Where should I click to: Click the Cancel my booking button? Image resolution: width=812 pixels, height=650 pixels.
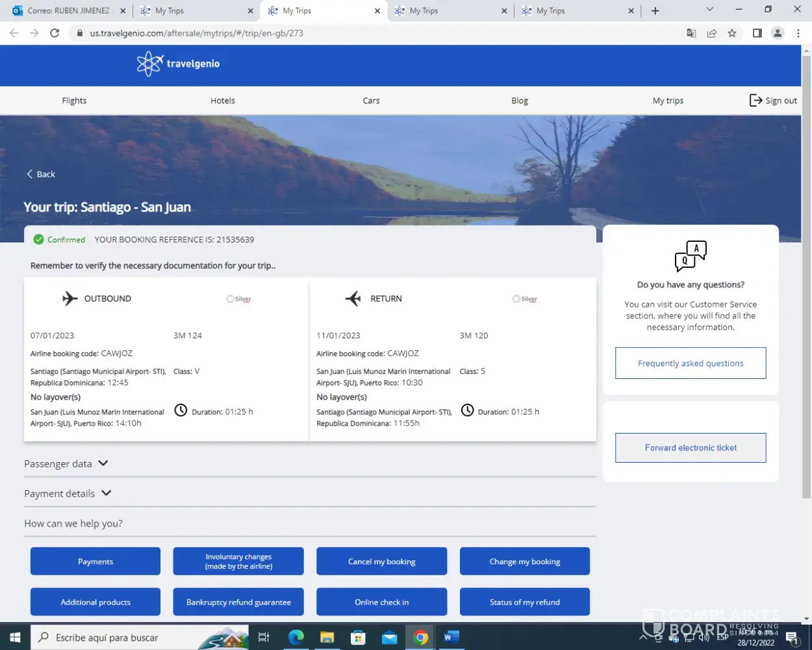(x=381, y=562)
